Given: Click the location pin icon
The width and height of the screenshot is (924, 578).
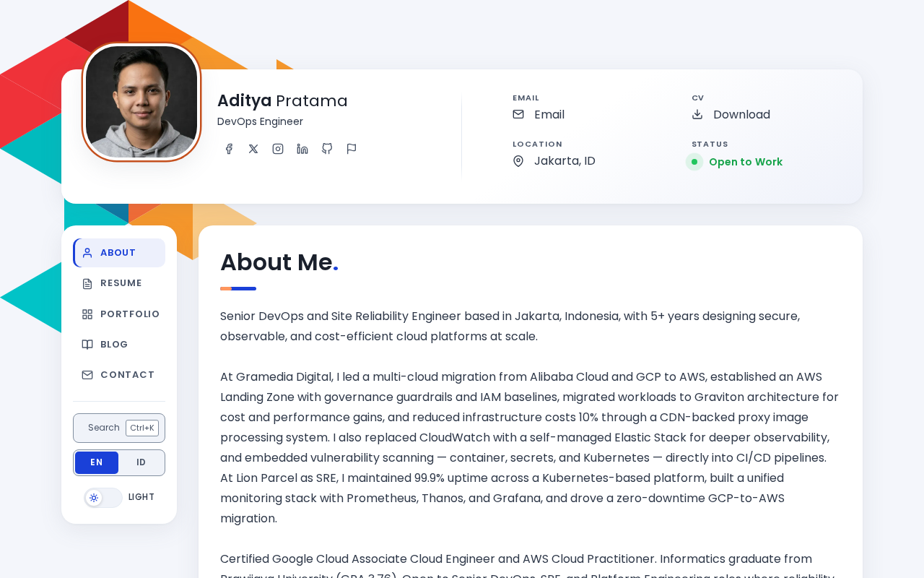Looking at the screenshot, I should pos(518,161).
